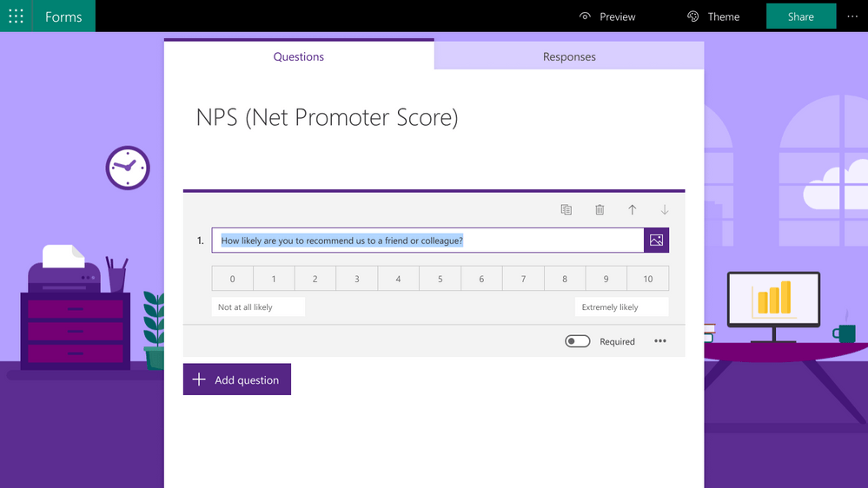Move question down with arrow icon
This screenshot has height=488, width=868.
665,209
